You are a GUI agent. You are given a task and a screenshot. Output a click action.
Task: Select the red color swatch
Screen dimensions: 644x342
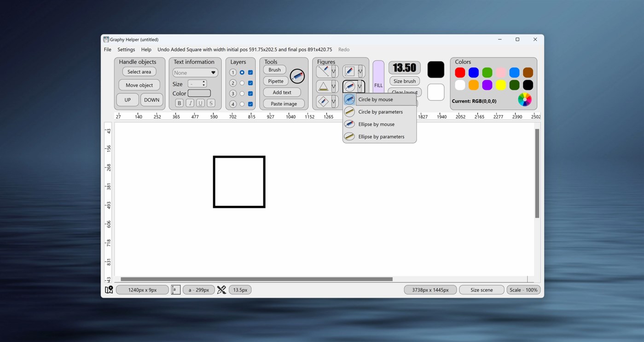pyautogui.click(x=459, y=72)
